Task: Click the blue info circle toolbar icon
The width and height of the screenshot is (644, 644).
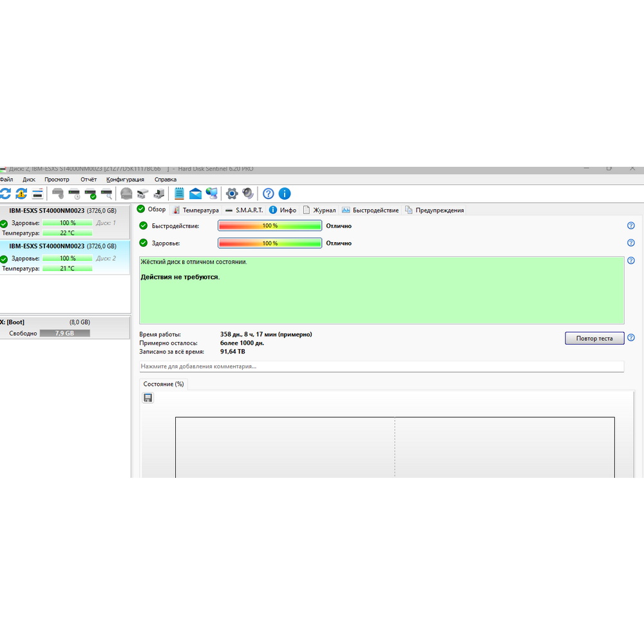Action: (285, 193)
